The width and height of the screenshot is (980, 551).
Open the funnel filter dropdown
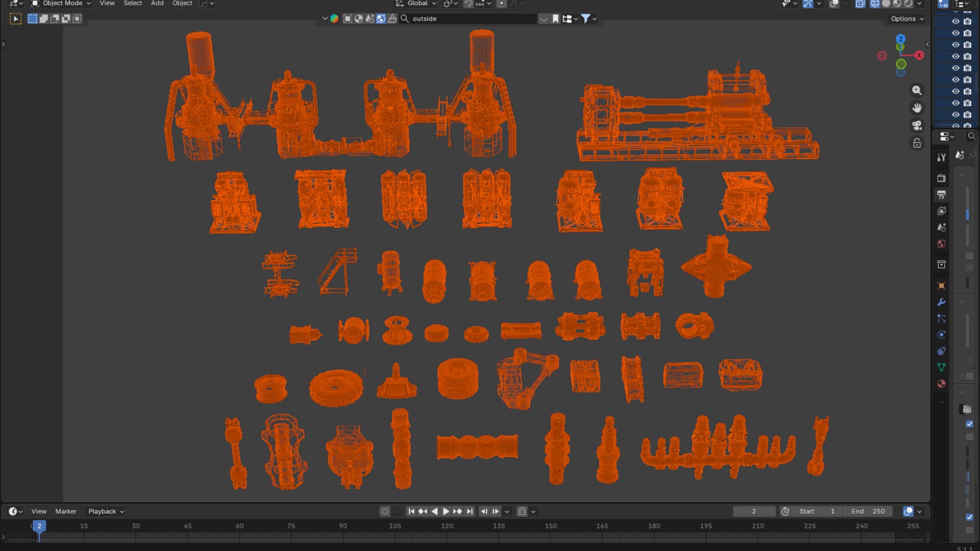(589, 19)
